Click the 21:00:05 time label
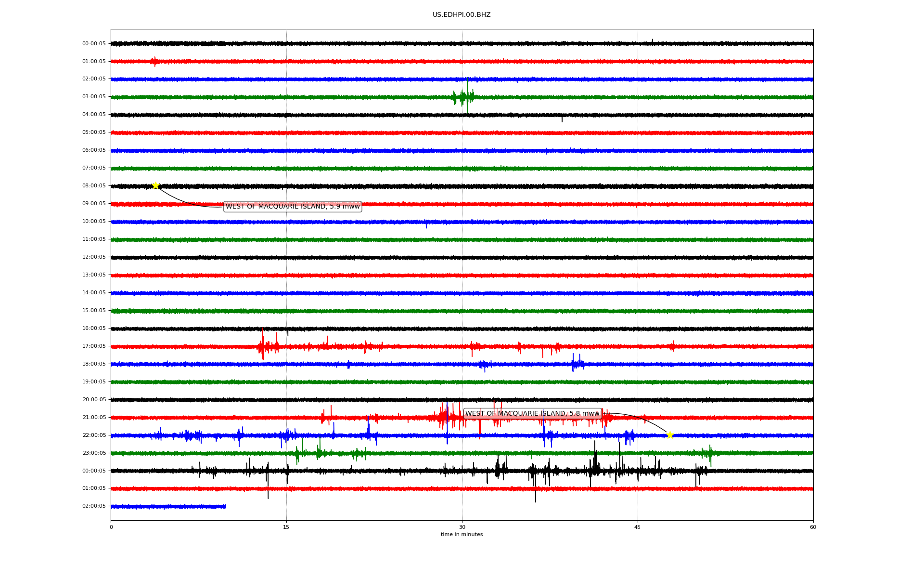This screenshot has width=924, height=578. 94,418
